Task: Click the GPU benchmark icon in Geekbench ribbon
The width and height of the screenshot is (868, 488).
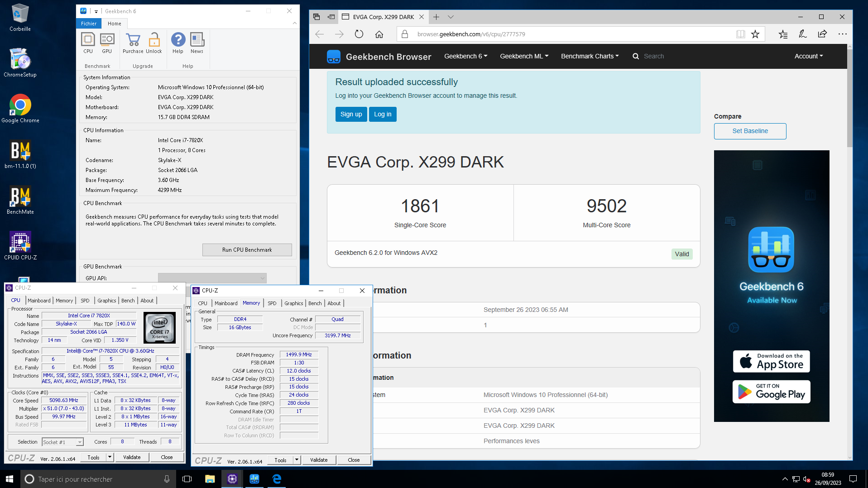Action: (107, 43)
